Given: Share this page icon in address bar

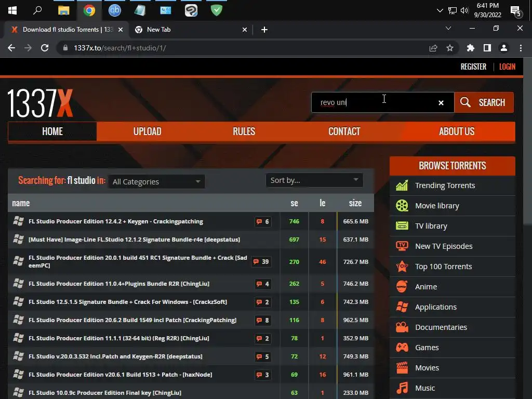Looking at the screenshot, I should [433, 48].
